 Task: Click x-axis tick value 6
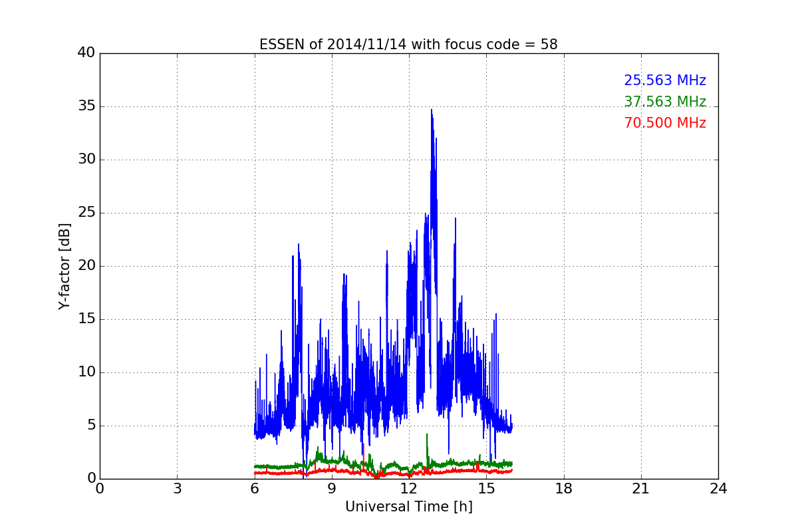pos(254,489)
